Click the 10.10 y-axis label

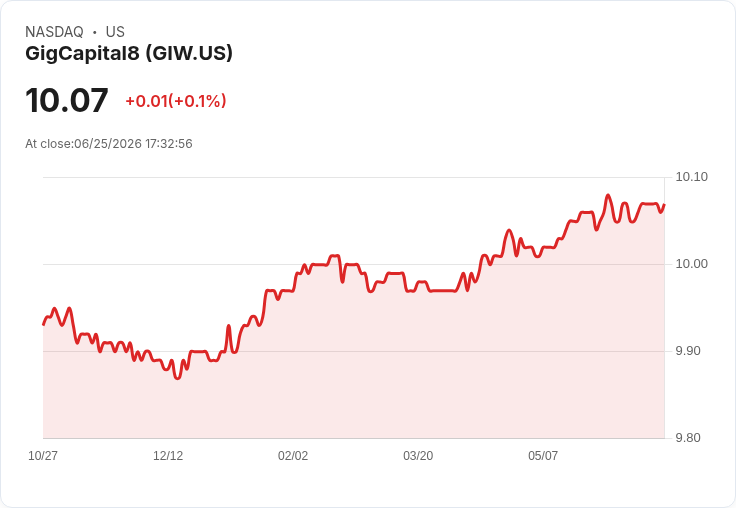(691, 177)
